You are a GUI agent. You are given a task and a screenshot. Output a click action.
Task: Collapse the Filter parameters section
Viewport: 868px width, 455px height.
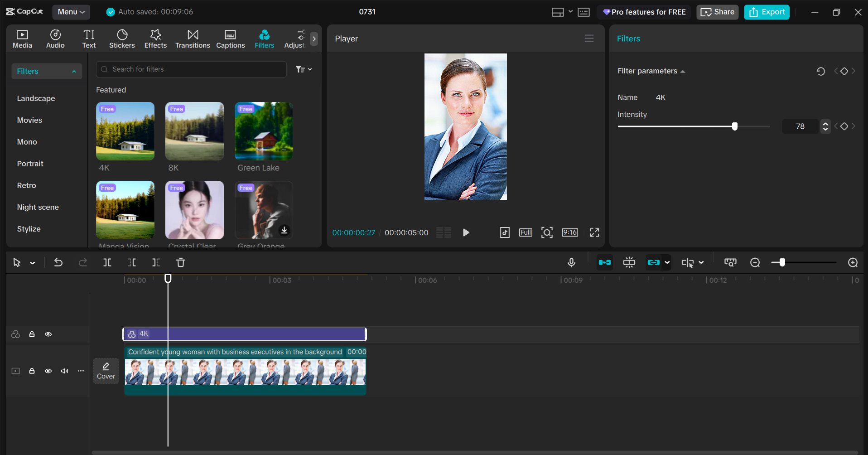tap(683, 71)
